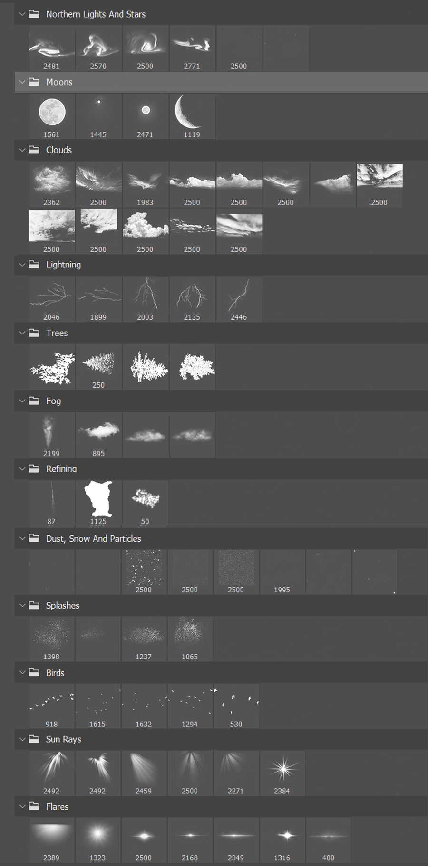Screen dimensions: 428x868
Task: Select the aurora brush 2771
Action: pyautogui.click(x=192, y=45)
